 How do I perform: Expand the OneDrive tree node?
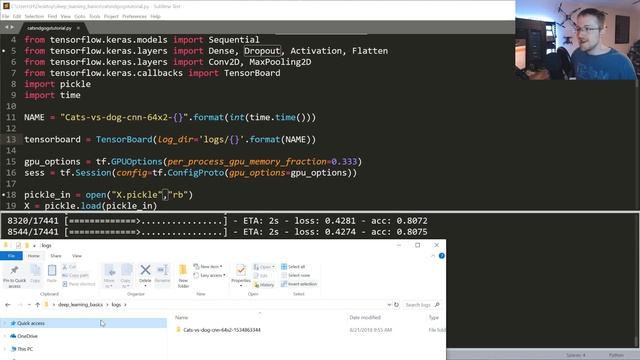5,336
